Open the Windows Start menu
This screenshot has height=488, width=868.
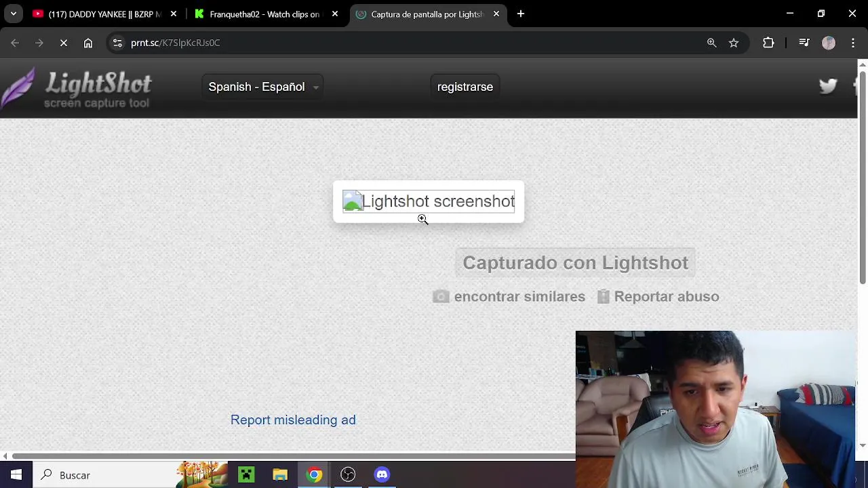click(x=16, y=475)
